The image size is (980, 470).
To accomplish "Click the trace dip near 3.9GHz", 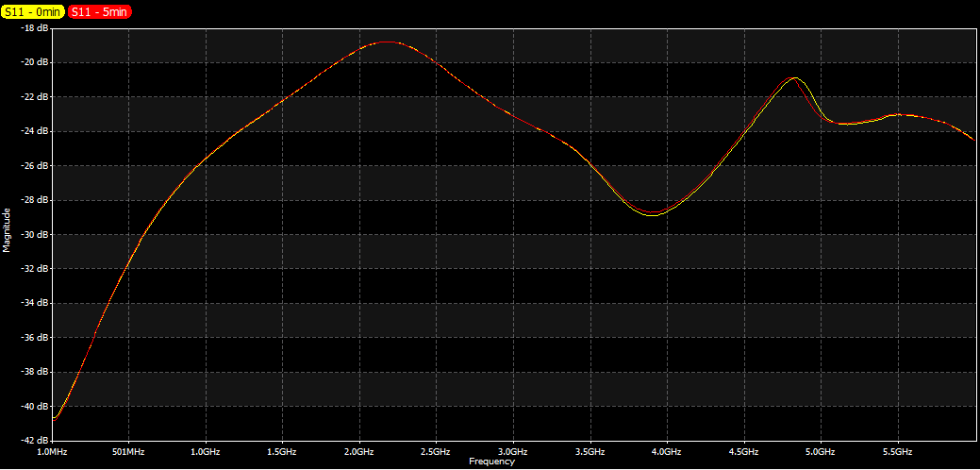I will [x=653, y=213].
